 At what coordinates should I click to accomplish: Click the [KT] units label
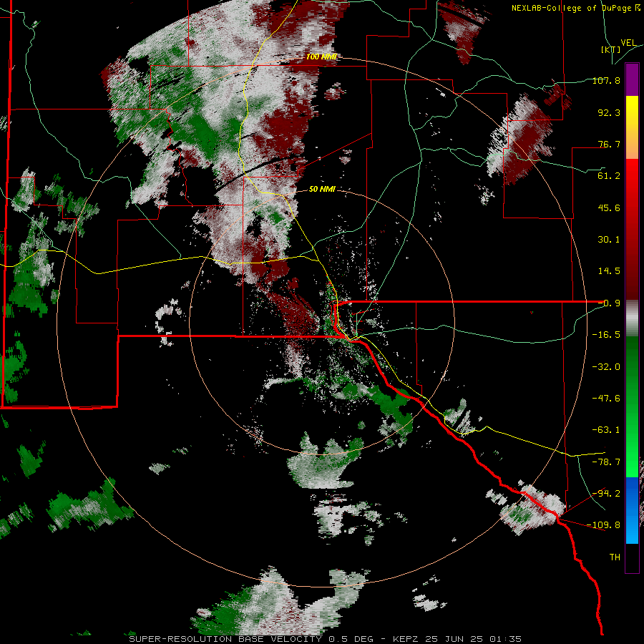(x=611, y=49)
